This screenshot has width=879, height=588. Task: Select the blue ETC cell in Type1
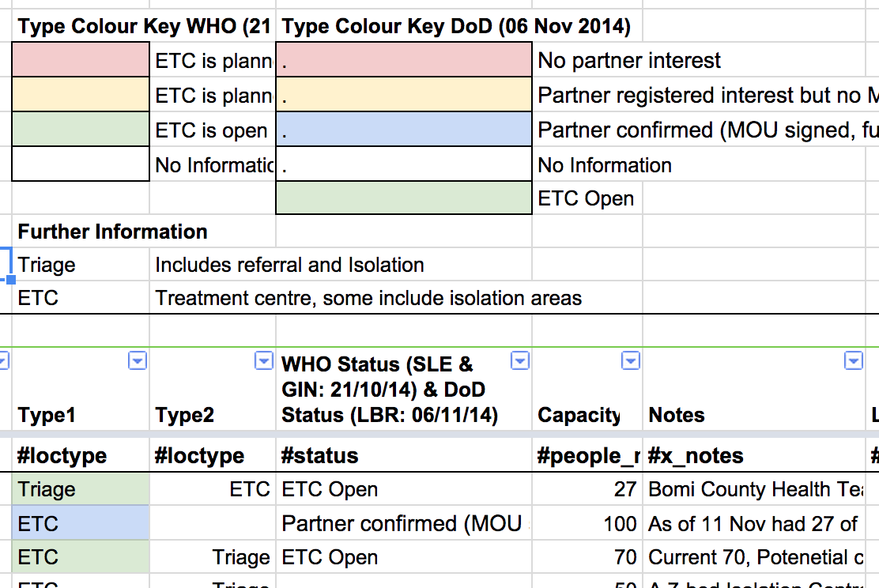pyautogui.click(x=81, y=523)
